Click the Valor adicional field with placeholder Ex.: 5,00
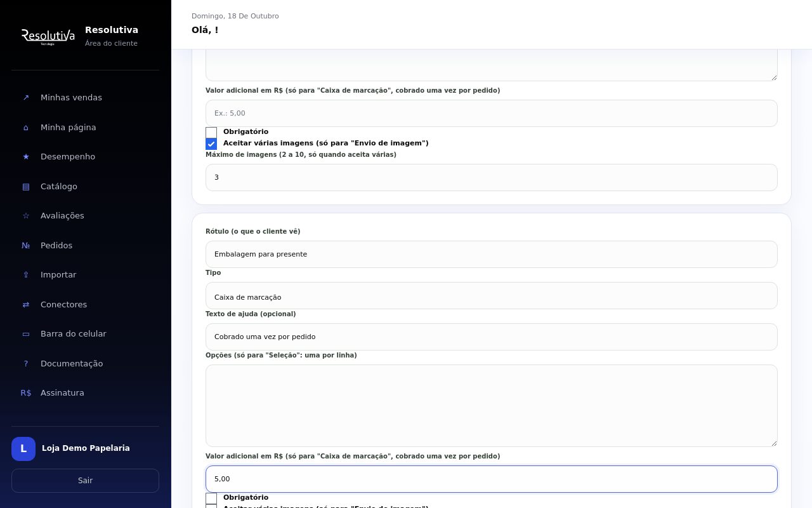This screenshot has width=812, height=508. tap(492, 113)
